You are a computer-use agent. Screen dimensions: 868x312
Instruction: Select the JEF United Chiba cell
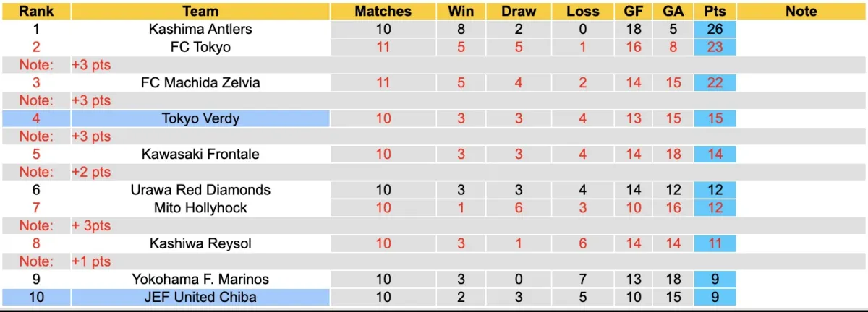click(x=200, y=297)
